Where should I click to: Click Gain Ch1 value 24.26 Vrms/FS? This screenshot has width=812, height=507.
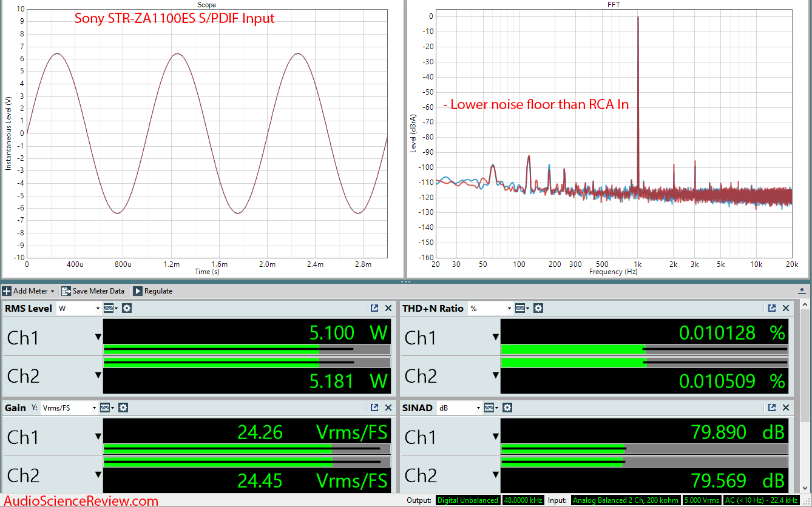click(312, 432)
